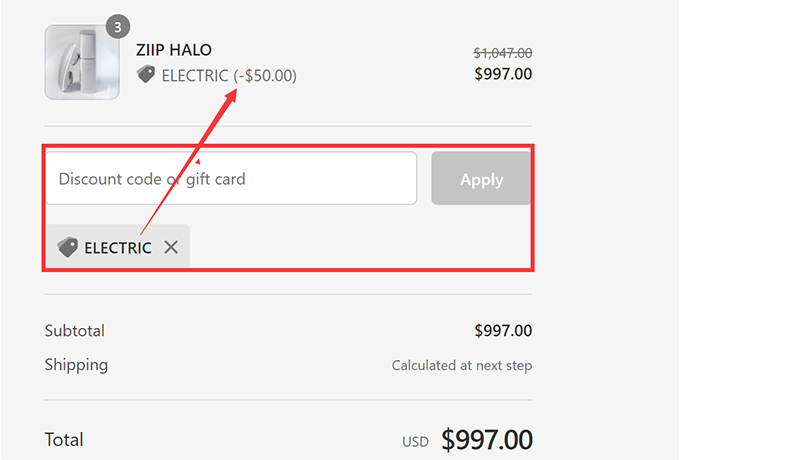The height and width of the screenshot is (460, 800).
Task: Open the ZIIP HALO product thumbnail
Action: click(82, 62)
